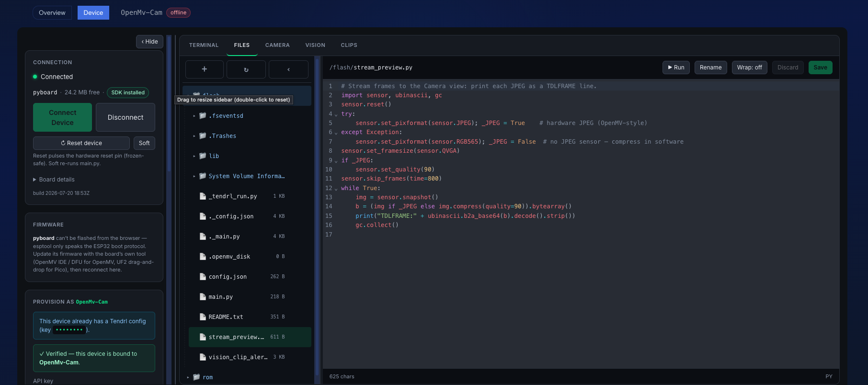Screen dimensions: 868x385
Task: Refresh the file list
Action: [246, 69]
